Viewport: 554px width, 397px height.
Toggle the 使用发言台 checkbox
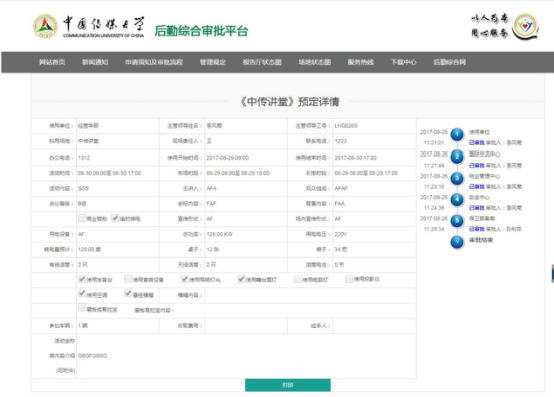point(82,279)
